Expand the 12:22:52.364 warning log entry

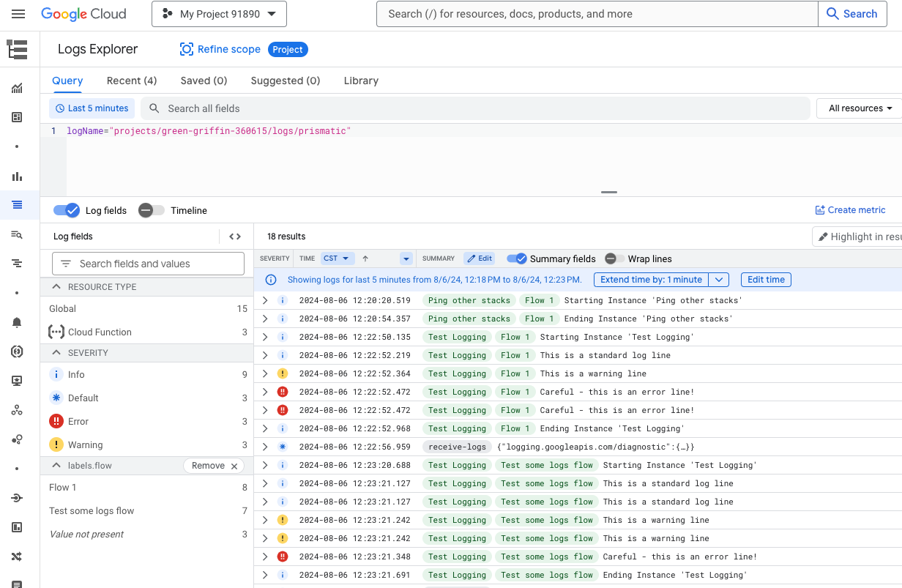(x=265, y=373)
